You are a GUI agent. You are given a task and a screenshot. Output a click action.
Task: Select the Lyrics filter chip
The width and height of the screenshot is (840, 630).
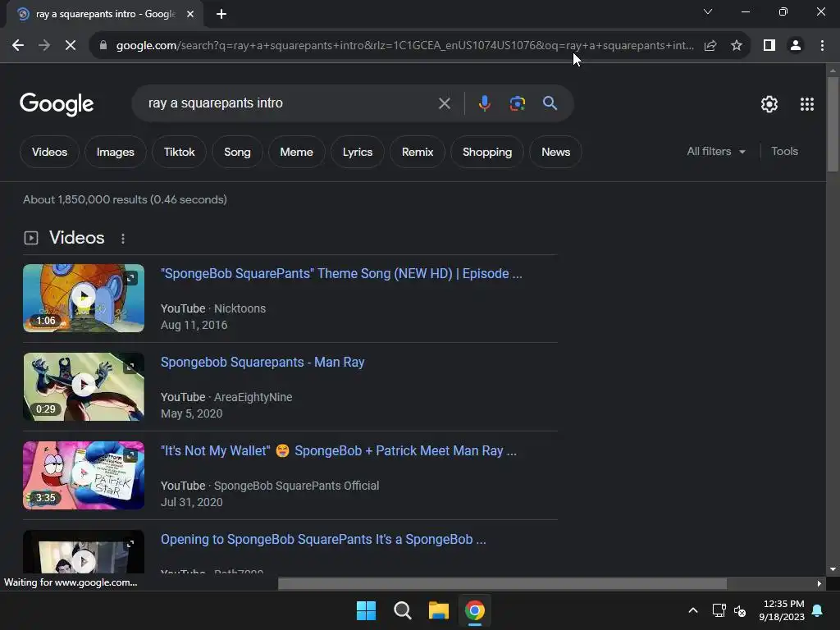tap(358, 152)
